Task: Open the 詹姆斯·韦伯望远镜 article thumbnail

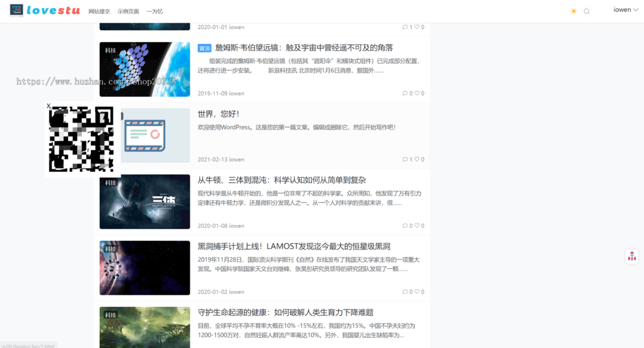Action: click(145, 69)
